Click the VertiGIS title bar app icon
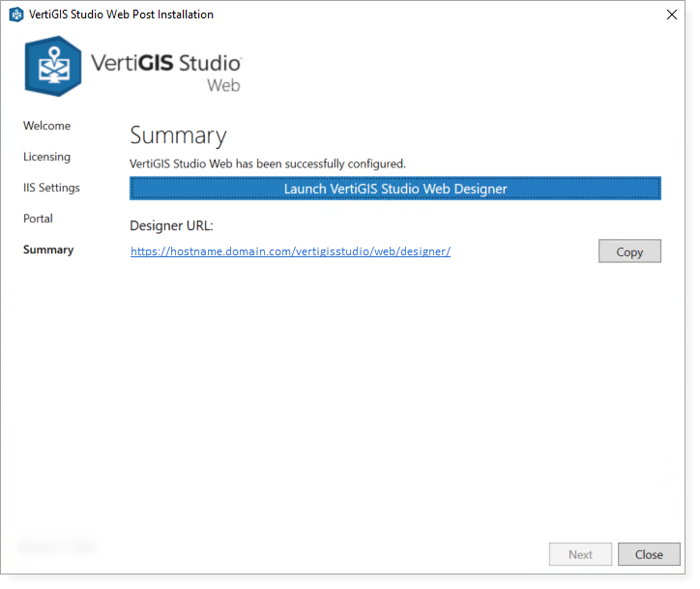 tap(16, 15)
